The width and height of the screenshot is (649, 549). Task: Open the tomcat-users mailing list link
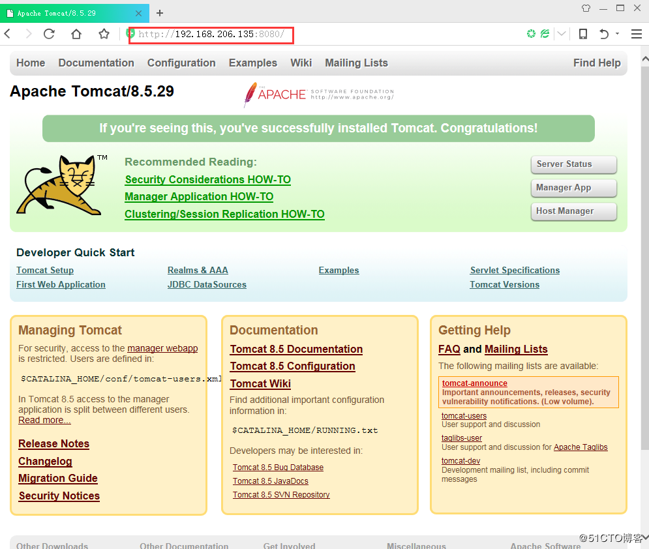(x=464, y=416)
